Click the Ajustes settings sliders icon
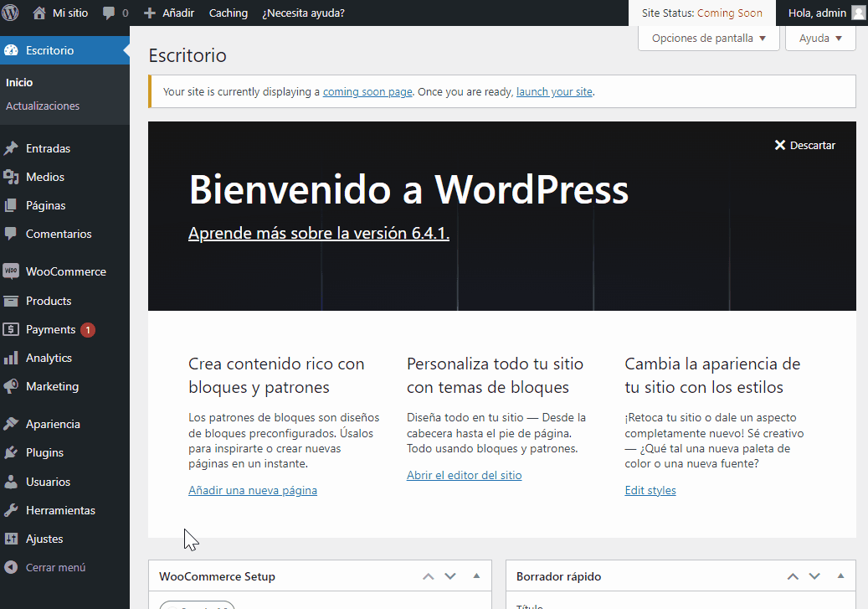This screenshot has width=868, height=609. tap(11, 539)
